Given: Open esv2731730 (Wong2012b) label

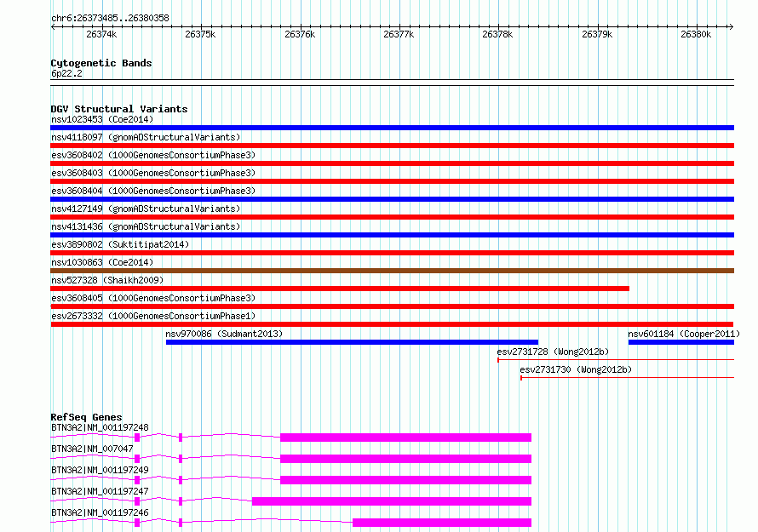Looking at the screenshot, I should [x=576, y=369].
